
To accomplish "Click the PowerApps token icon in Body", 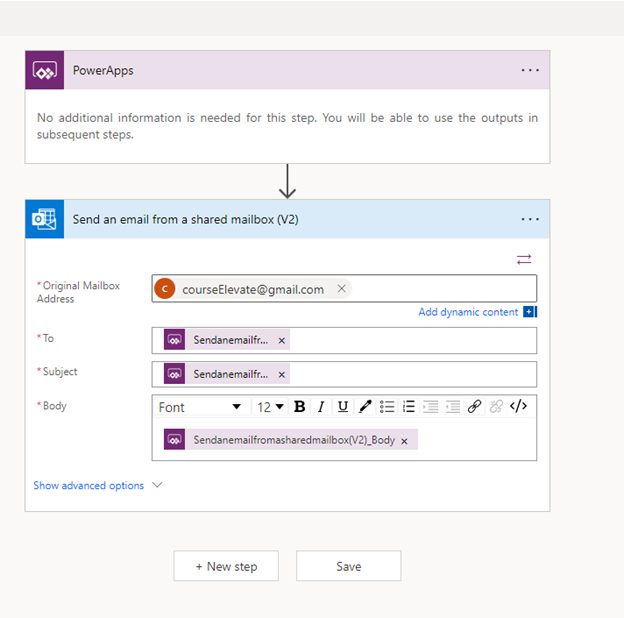I will click(174, 440).
